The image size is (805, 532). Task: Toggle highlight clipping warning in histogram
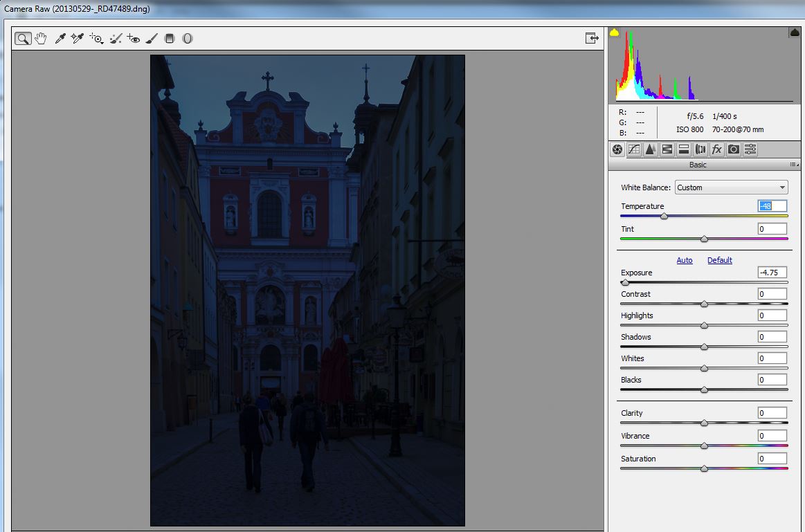(x=794, y=33)
